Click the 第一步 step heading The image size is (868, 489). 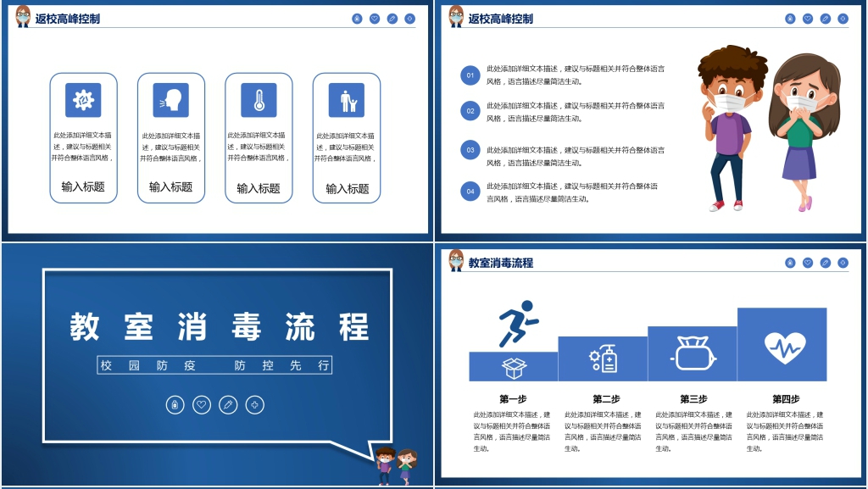coord(513,399)
